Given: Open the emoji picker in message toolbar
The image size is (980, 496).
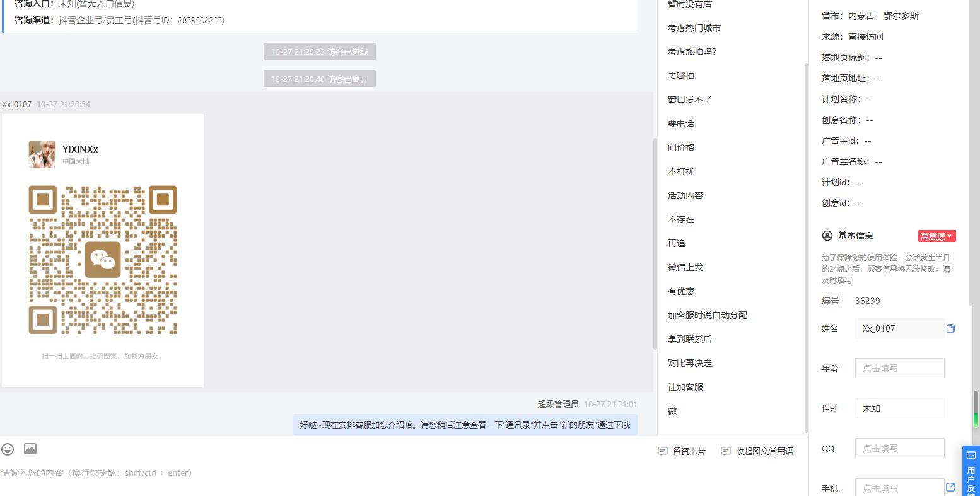Looking at the screenshot, I should (8, 449).
